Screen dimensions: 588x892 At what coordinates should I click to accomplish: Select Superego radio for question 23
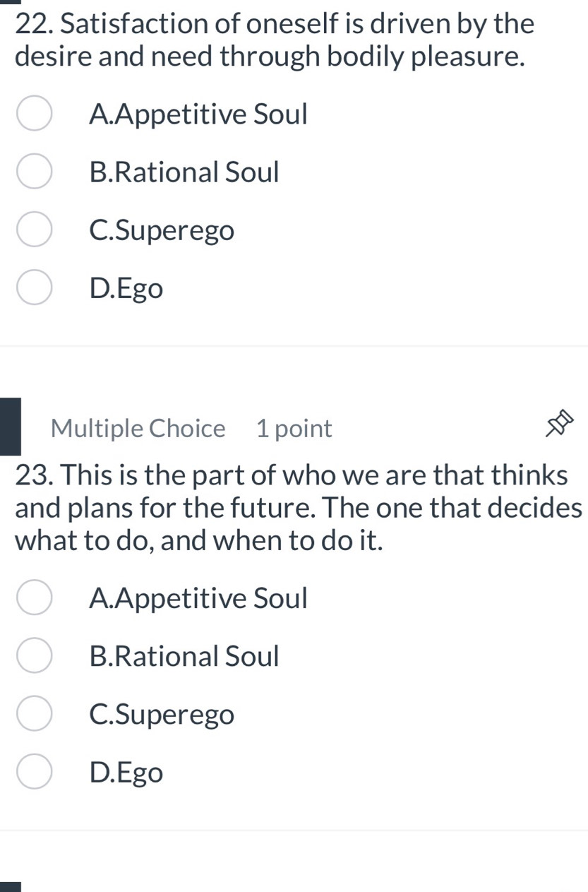tap(34, 715)
